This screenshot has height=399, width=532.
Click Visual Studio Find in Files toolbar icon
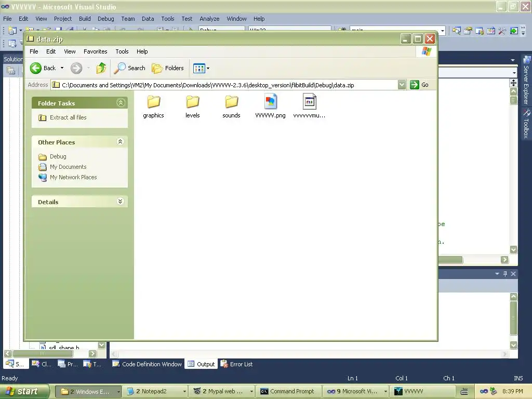[457, 31]
